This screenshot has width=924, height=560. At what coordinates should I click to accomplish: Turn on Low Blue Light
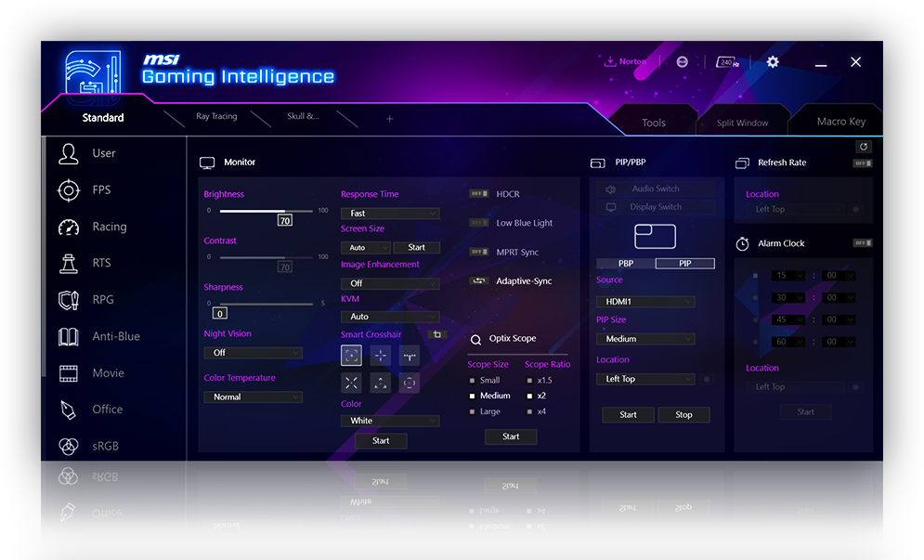click(477, 223)
